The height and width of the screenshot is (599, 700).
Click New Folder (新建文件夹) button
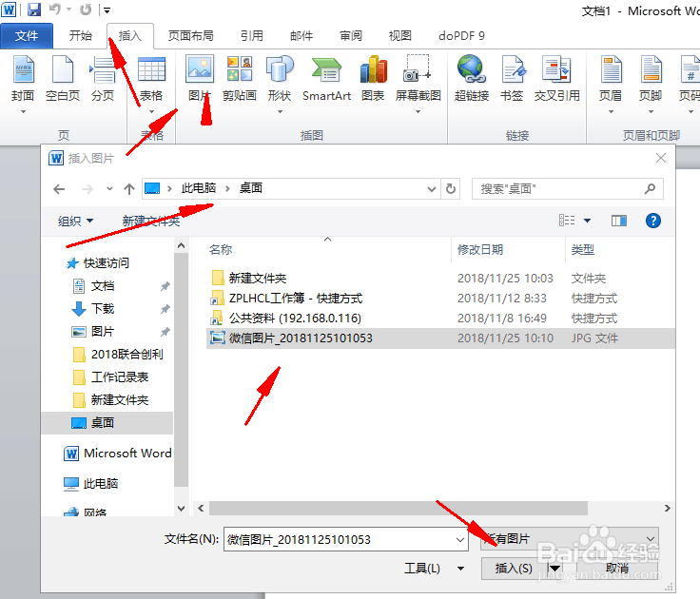point(151,221)
